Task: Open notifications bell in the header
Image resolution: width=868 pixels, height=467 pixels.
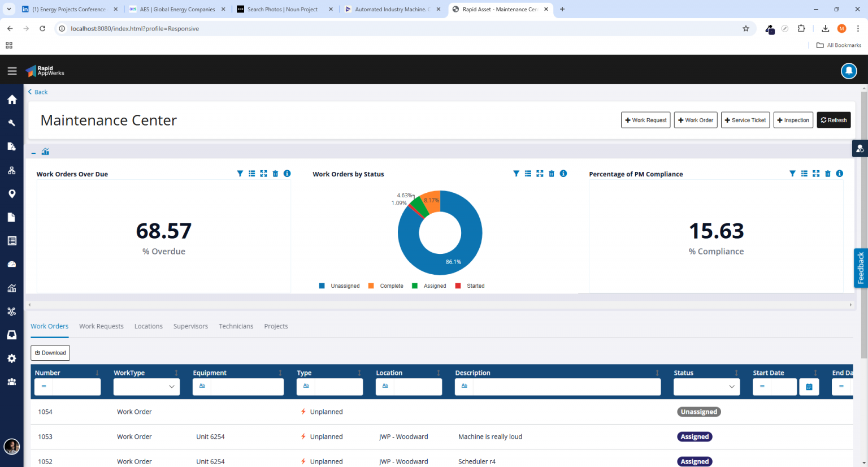Action: coord(849,71)
